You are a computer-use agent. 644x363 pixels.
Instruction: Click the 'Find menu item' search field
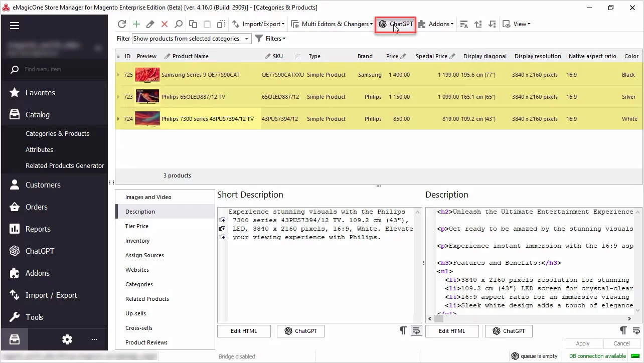54,69
